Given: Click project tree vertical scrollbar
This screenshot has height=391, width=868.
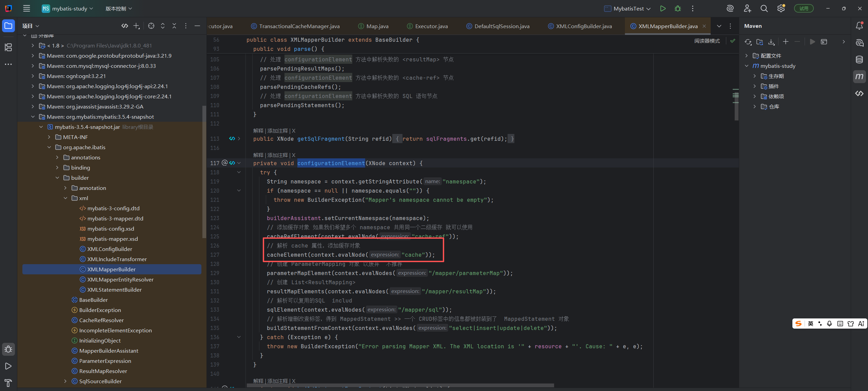Looking at the screenshot, I should [x=204, y=171].
